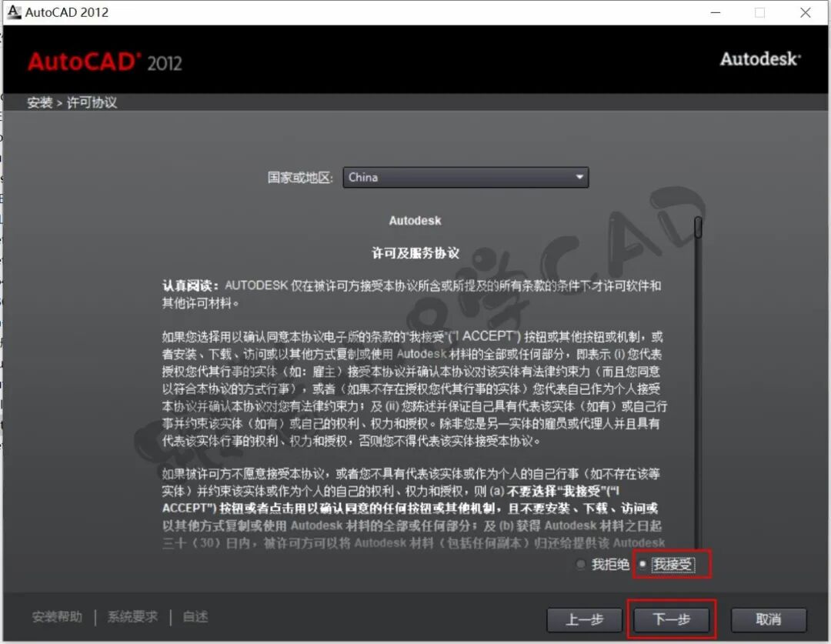Click the 安装 > 许可协议 breadcrumb text
The width and height of the screenshot is (831, 644).
tap(72, 102)
